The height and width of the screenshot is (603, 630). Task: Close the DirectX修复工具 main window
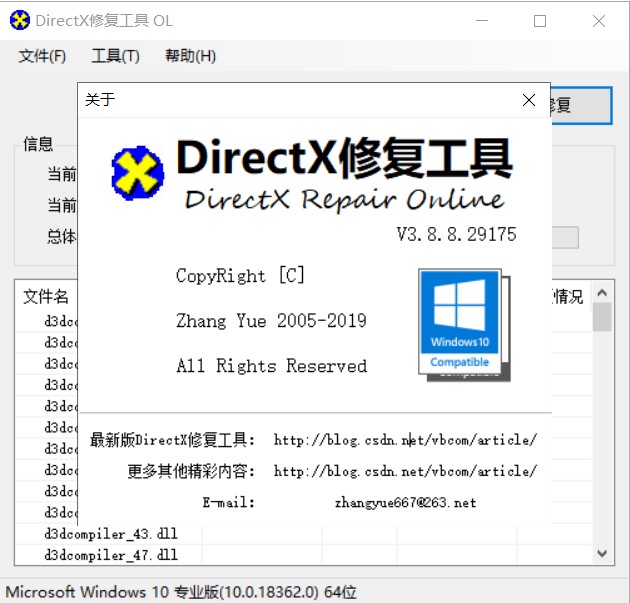pyautogui.click(x=599, y=20)
